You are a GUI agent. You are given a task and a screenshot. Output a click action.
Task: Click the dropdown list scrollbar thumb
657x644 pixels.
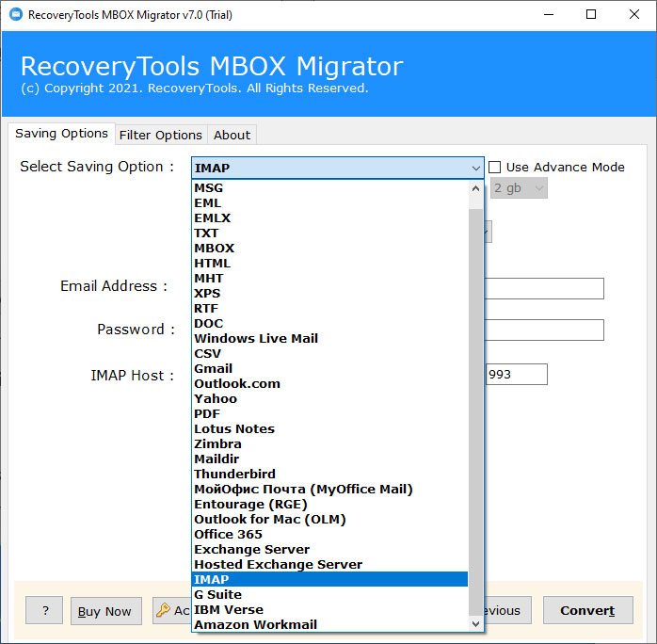475,412
